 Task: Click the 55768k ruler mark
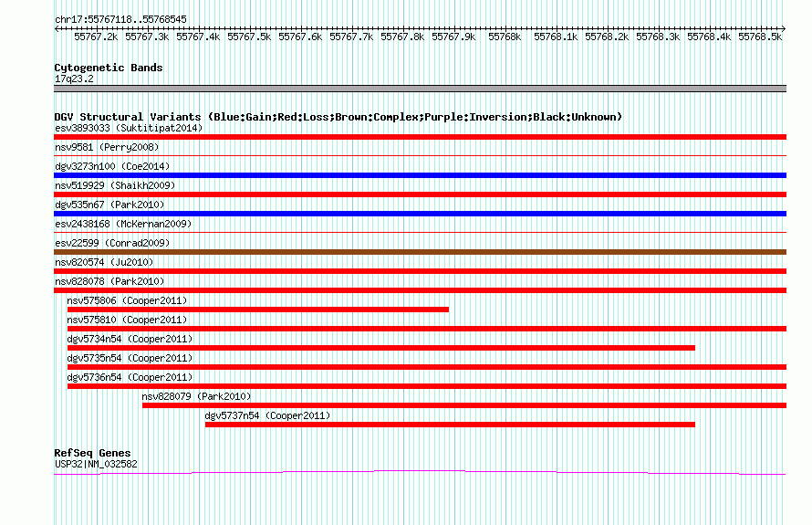[505, 37]
